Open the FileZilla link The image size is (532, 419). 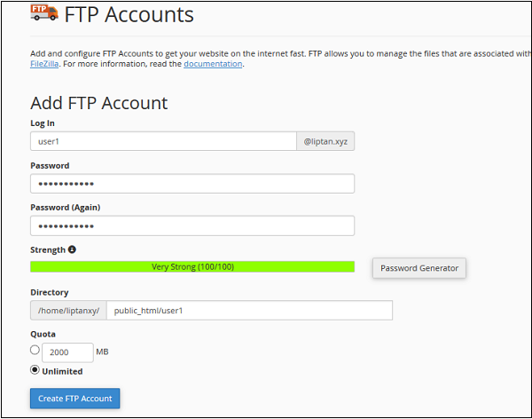(44, 64)
